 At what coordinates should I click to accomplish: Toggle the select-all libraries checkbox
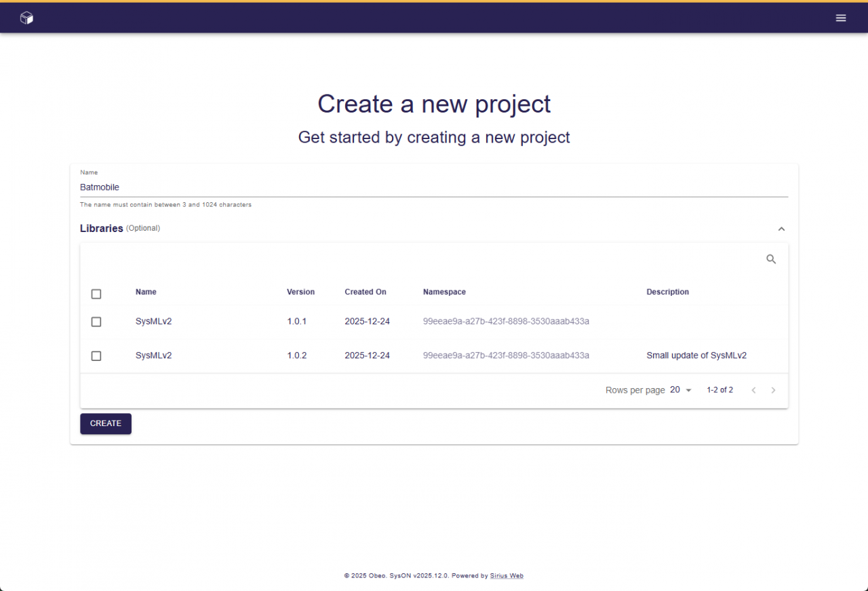point(96,294)
